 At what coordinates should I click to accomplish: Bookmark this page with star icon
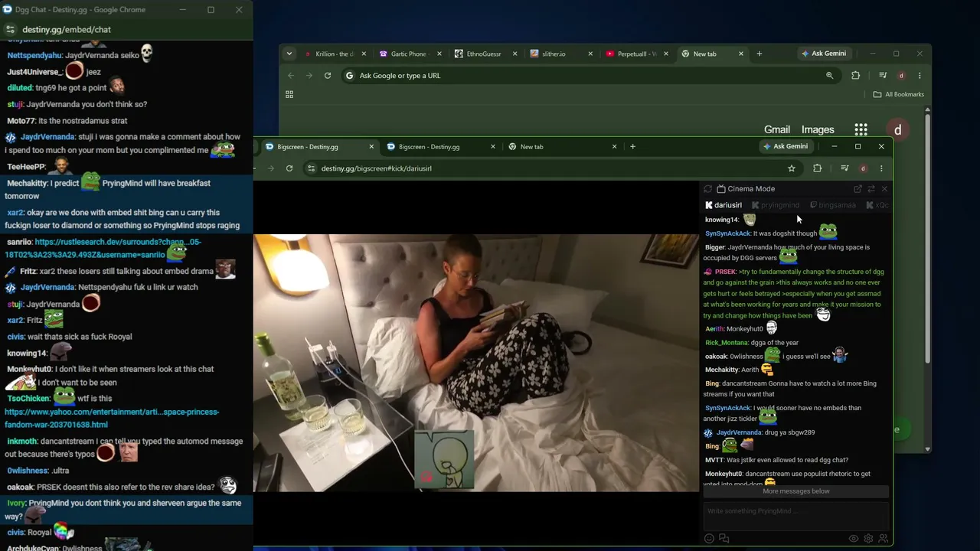[x=792, y=168]
